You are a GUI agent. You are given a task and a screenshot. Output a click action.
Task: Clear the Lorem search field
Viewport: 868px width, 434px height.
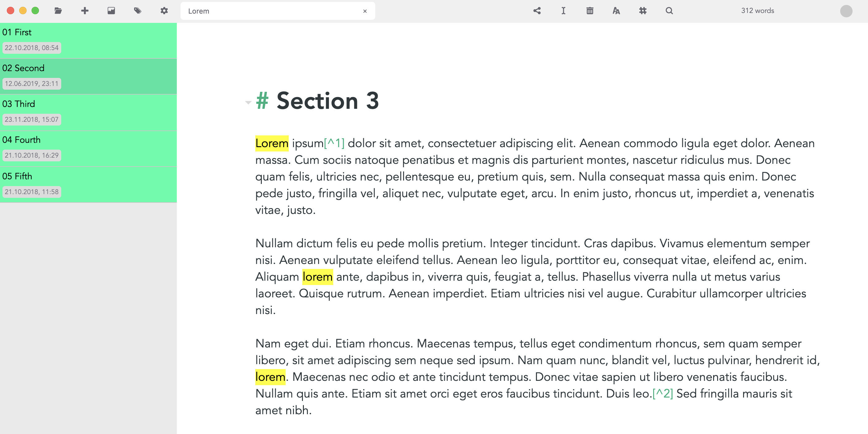coord(364,11)
